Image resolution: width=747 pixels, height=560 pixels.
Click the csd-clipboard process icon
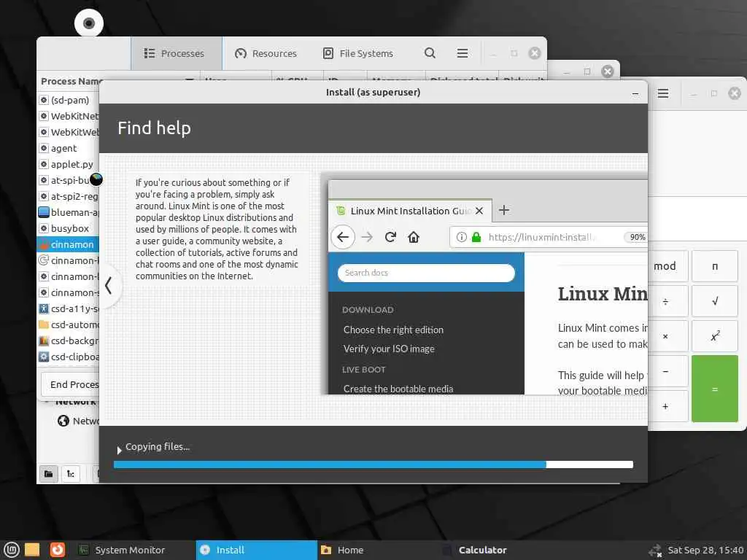coord(44,357)
